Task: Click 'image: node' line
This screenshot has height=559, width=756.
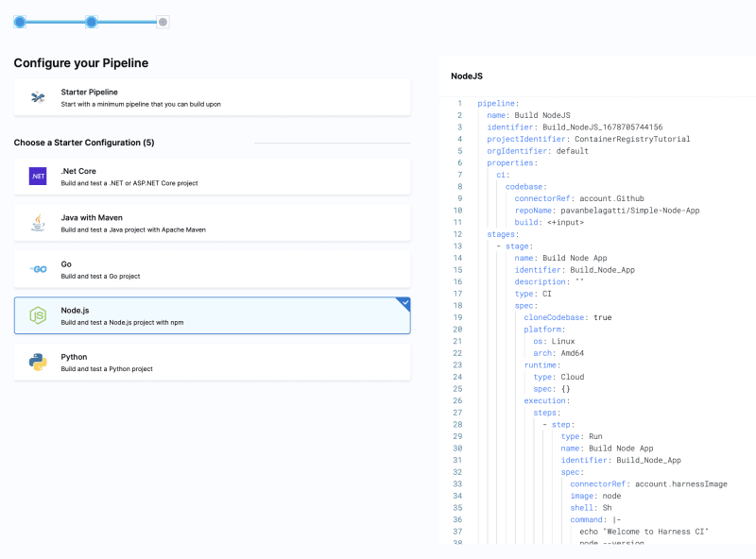Action: 595,496
